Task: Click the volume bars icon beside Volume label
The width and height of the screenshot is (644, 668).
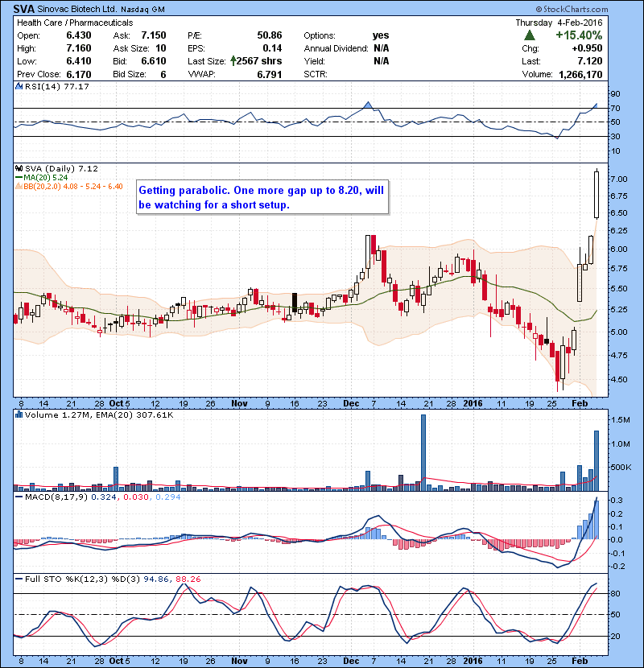Action: tap(19, 414)
